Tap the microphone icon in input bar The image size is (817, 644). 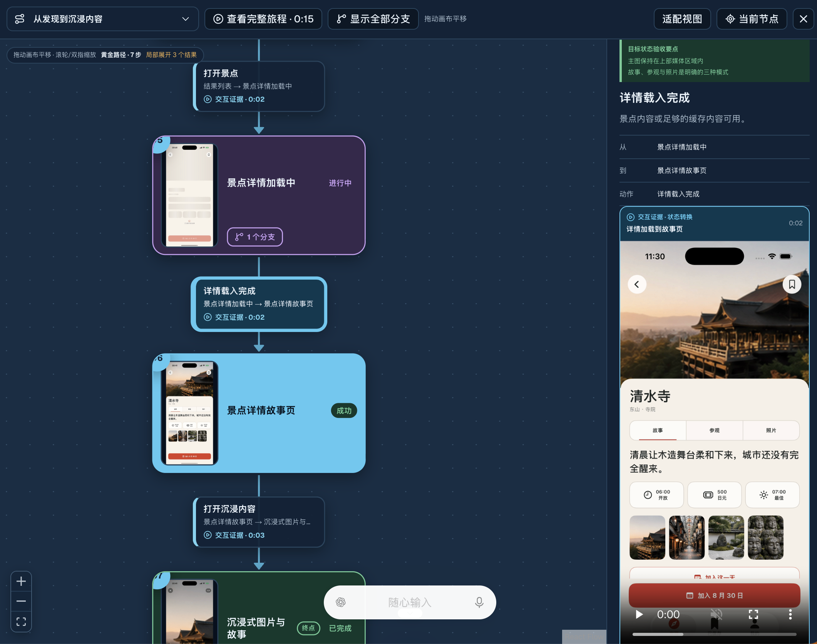click(x=479, y=602)
